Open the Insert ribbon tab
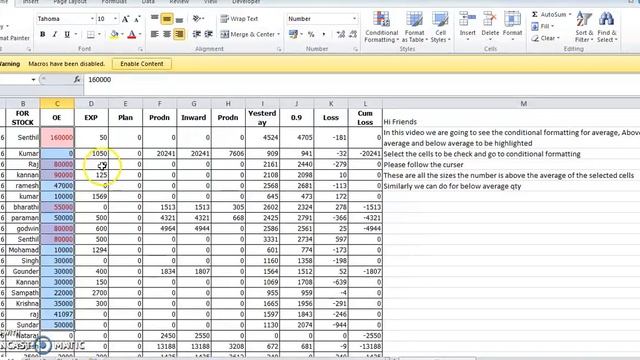This screenshot has height=360, width=640. (x=31, y=2)
